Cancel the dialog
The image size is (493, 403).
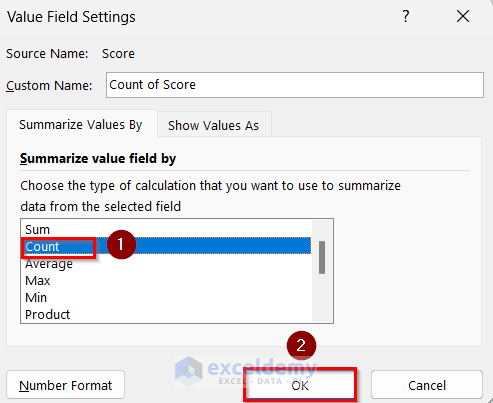pos(427,385)
